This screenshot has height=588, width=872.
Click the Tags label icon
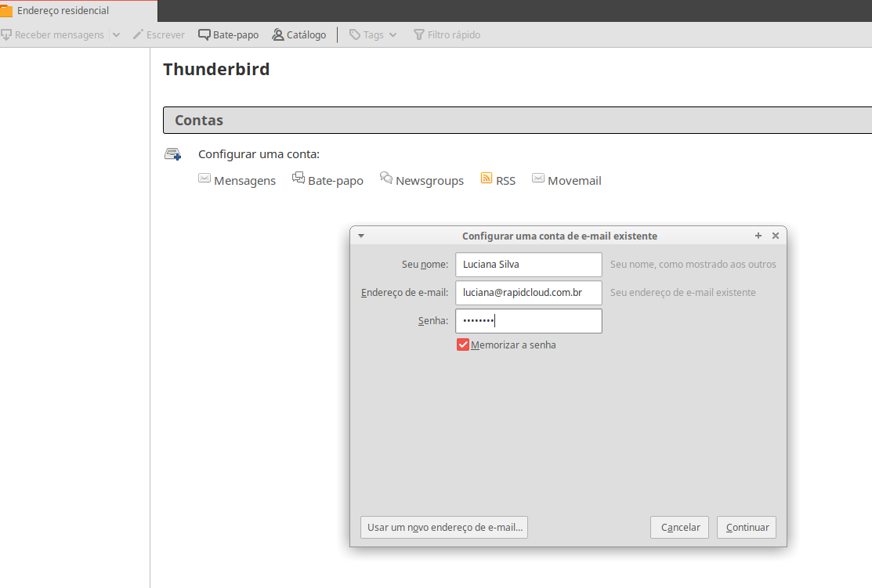click(355, 34)
